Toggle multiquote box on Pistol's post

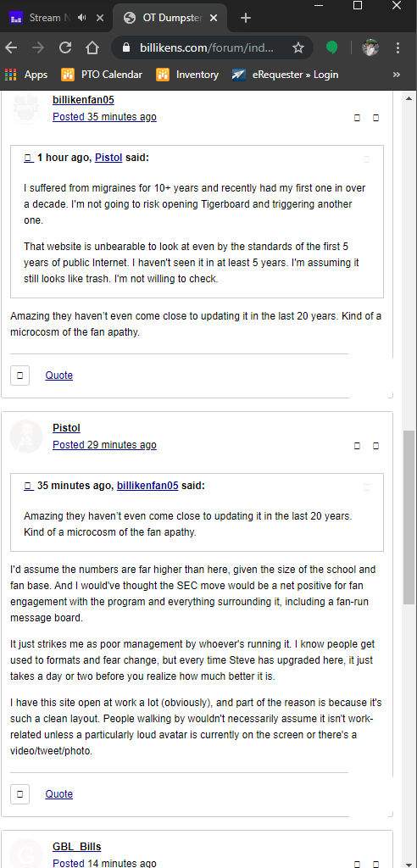coord(20,794)
